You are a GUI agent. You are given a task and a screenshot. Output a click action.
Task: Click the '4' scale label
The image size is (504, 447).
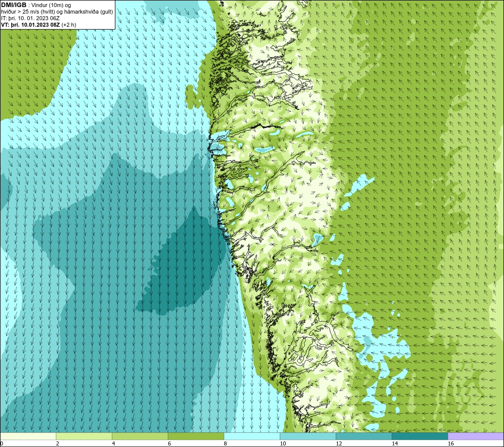coord(113,443)
